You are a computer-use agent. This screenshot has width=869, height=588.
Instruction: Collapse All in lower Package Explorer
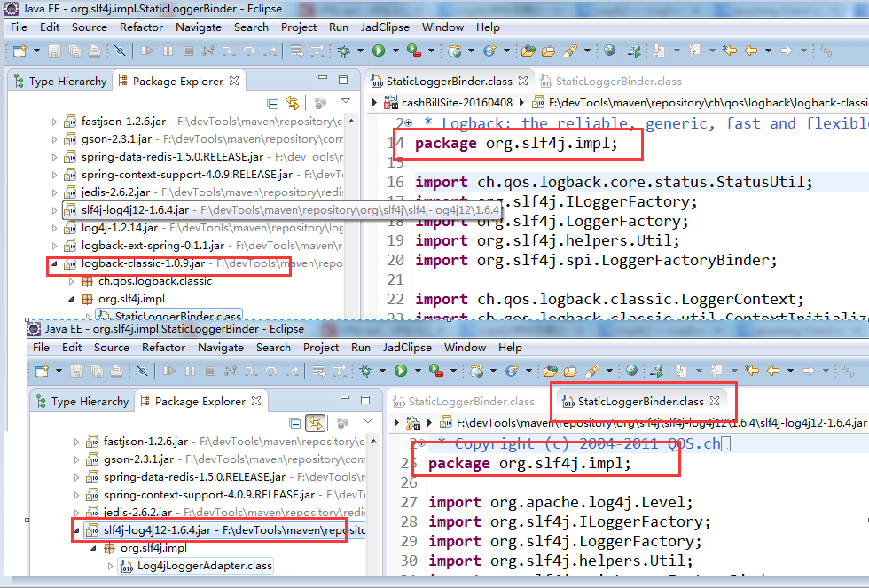pyautogui.click(x=294, y=424)
